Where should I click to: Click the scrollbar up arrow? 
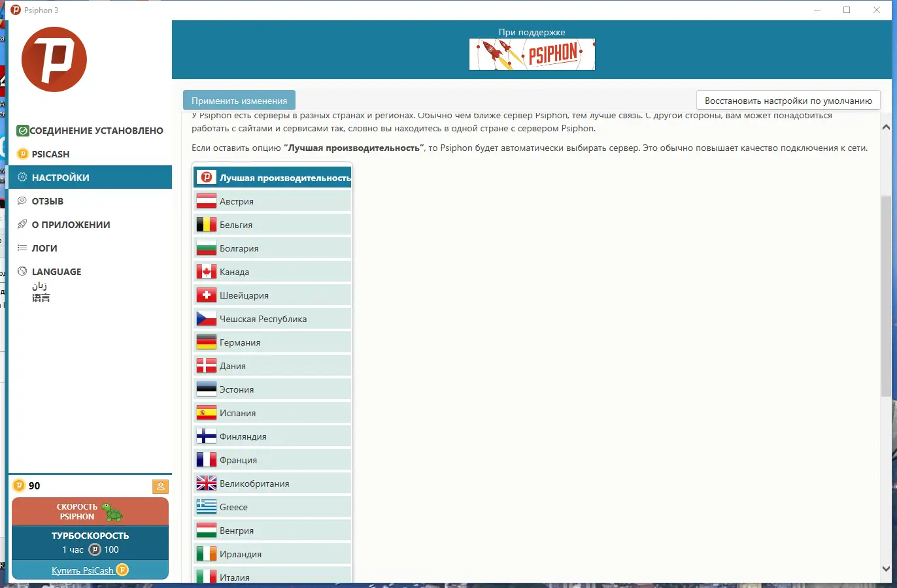click(x=886, y=127)
